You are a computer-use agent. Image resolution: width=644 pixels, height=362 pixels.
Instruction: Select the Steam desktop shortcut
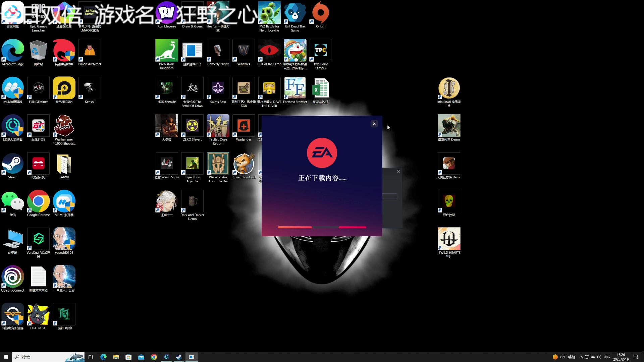coord(13,166)
